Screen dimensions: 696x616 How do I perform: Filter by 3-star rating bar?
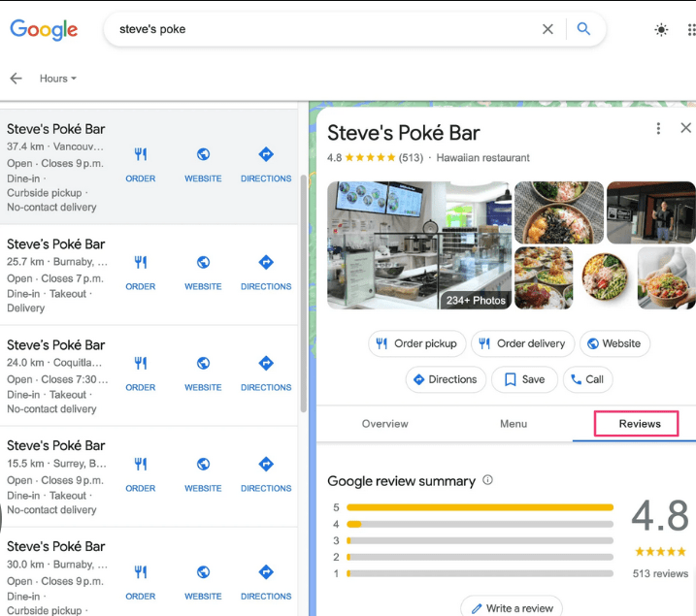tap(480, 540)
